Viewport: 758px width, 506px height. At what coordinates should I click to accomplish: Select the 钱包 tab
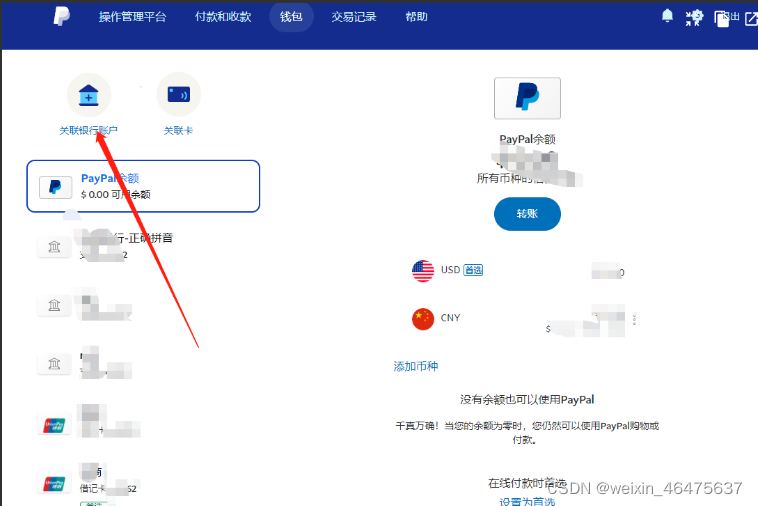click(x=291, y=17)
